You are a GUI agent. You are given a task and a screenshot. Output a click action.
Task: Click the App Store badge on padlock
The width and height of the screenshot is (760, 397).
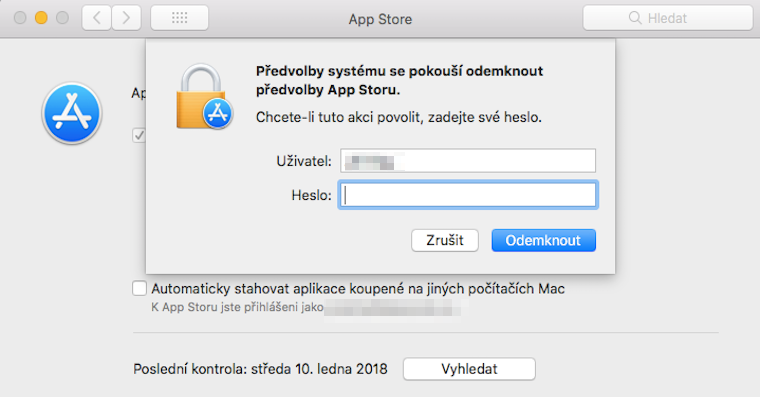pyautogui.click(x=218, y=113)
